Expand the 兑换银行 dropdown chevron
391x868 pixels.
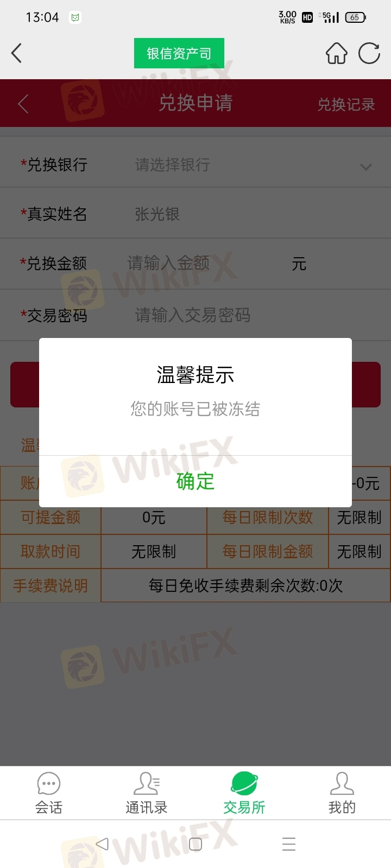point(366,167)
